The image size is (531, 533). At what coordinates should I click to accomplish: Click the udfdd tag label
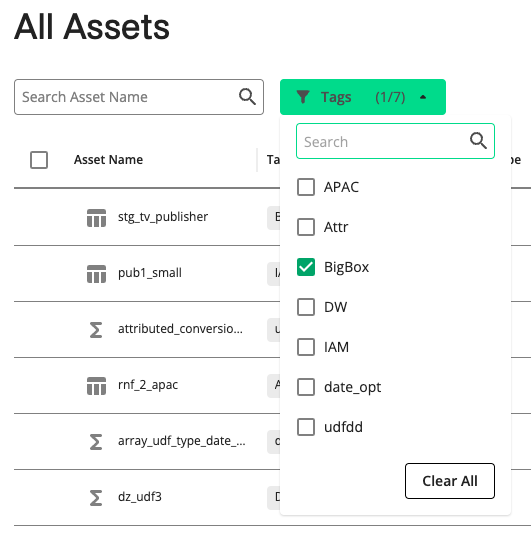[x=343, y=427]
